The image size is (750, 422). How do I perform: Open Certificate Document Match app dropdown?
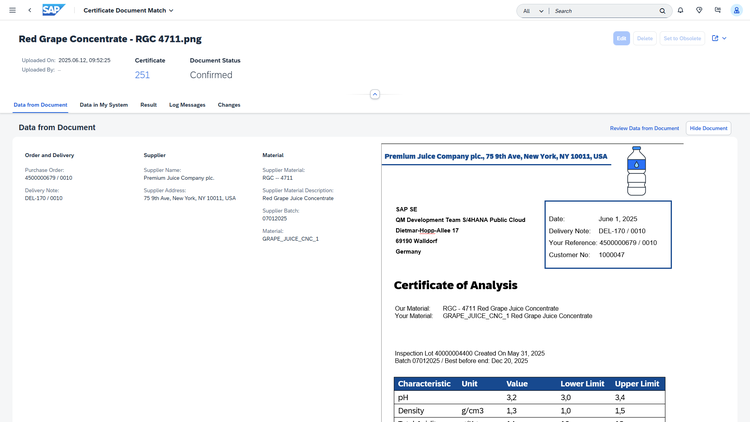[x=128, y=10]
